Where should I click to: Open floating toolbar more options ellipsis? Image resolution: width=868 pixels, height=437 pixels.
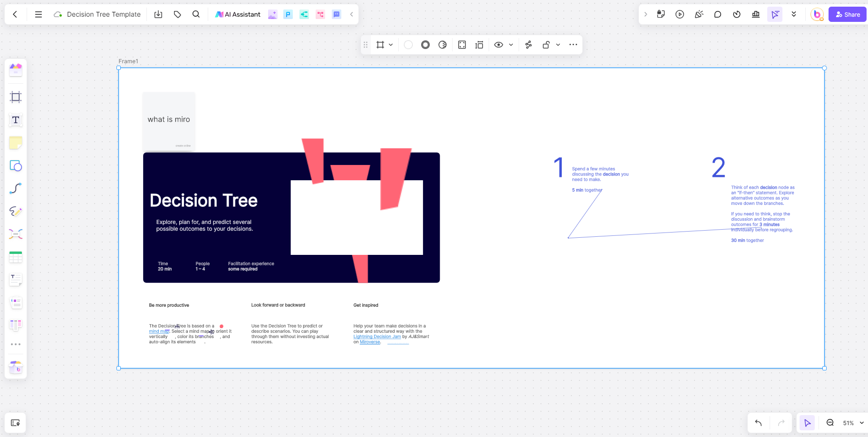click(573, 45)
